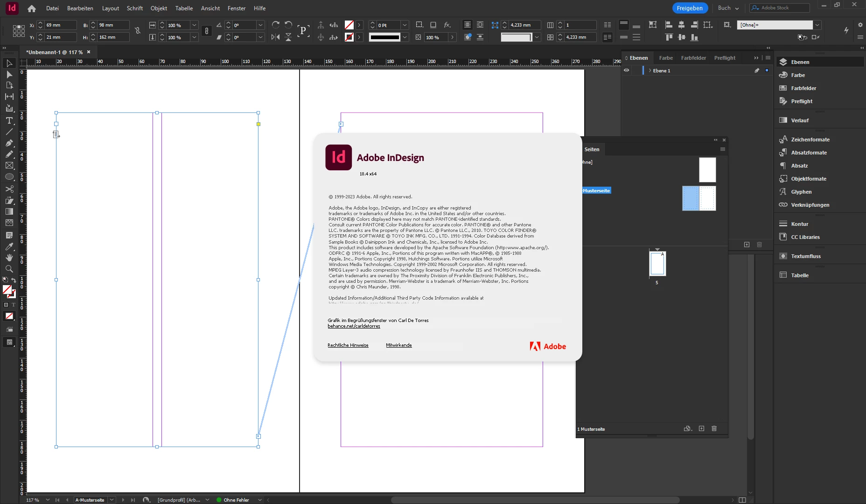This screenshot has height=504, width=866.
Task: Select the Note tool
Action: (x=9, y=235)
